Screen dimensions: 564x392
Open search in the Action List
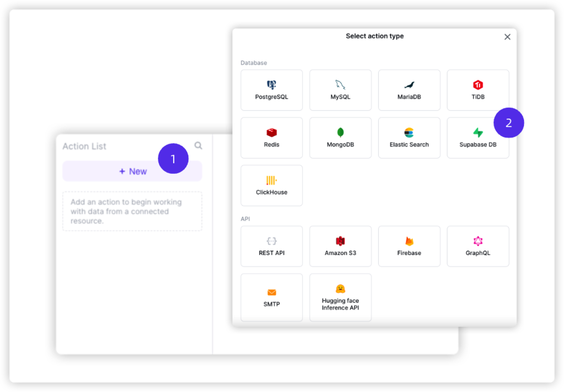point(198,146)
